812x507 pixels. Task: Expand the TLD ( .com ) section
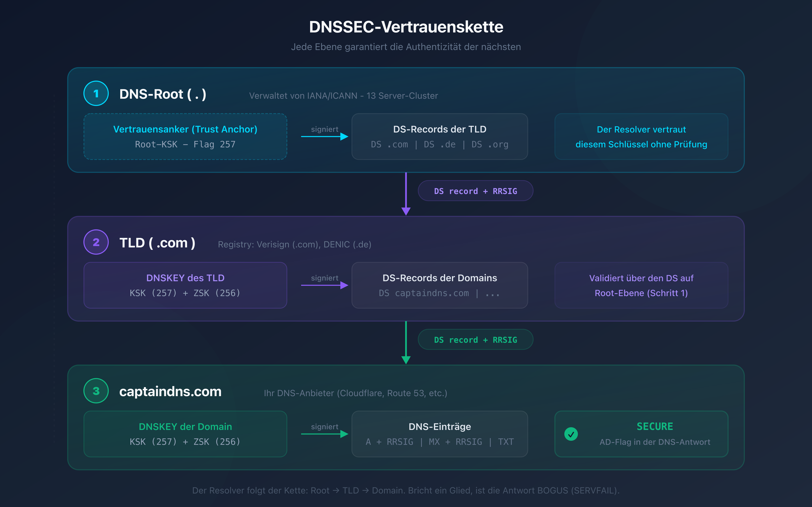[158, 243]
